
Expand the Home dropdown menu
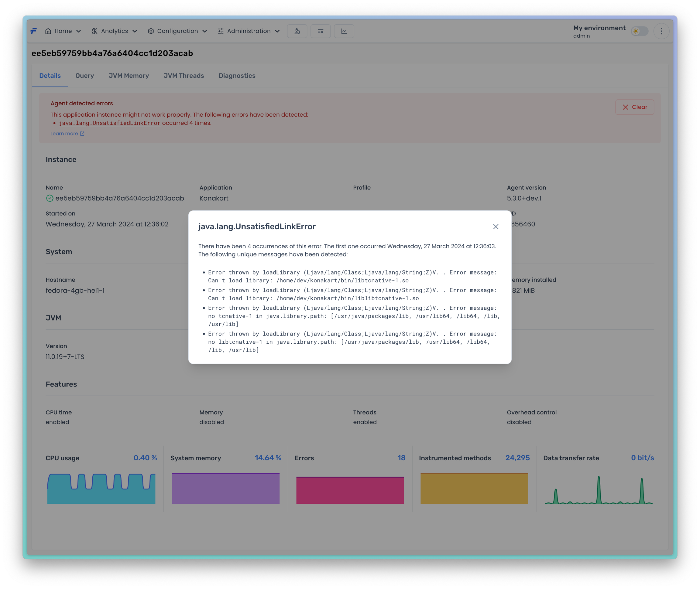[63, 31]
